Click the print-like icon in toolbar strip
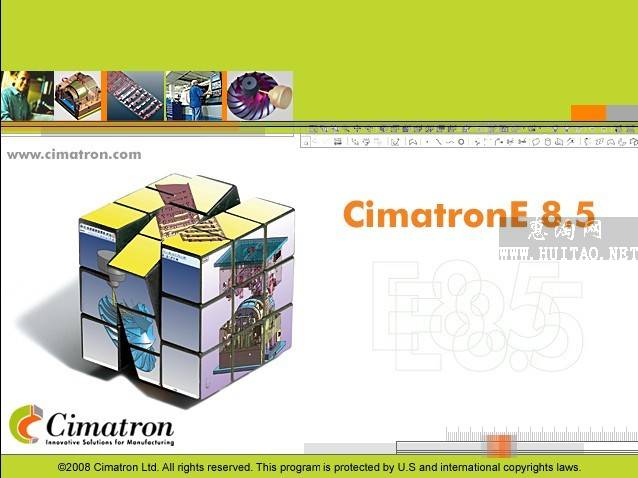 click(337, 142)
